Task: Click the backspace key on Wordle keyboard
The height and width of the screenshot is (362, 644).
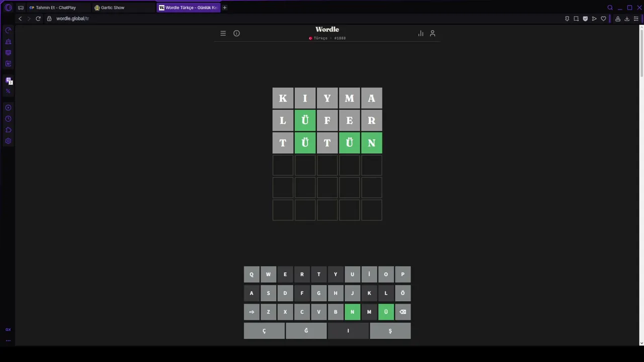Action: 403,312
